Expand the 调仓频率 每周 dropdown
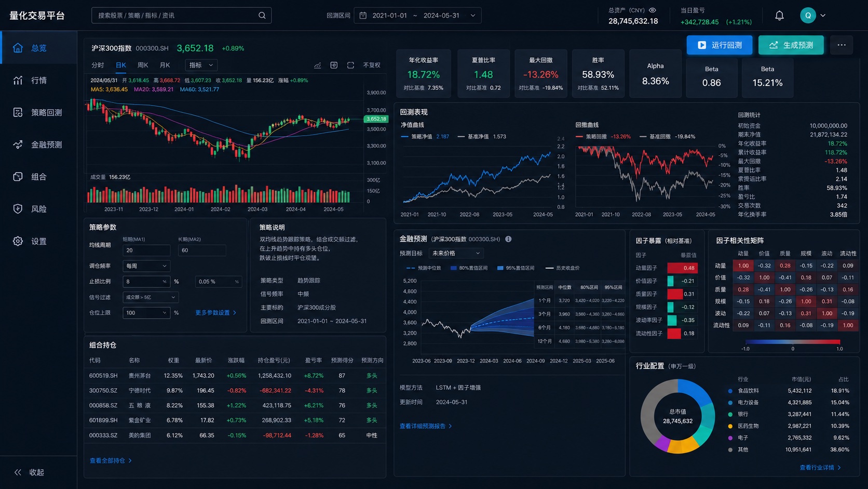 [146, 266]
